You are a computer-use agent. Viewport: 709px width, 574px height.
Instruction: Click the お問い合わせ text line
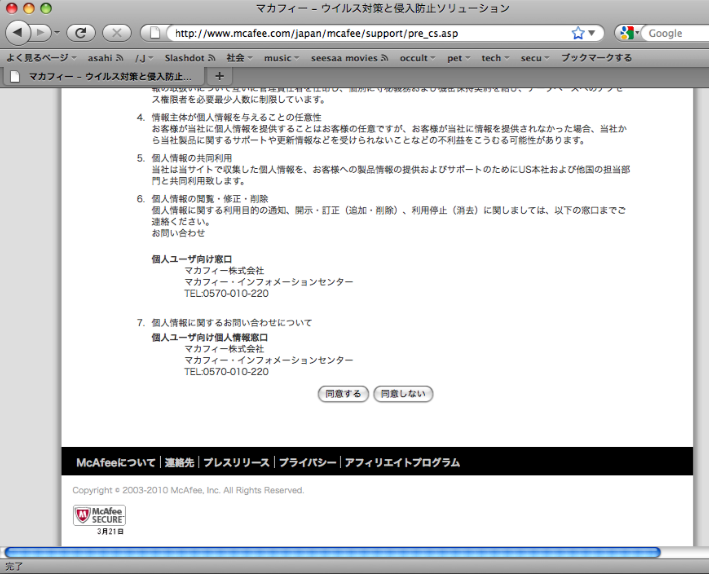[178, 233]
